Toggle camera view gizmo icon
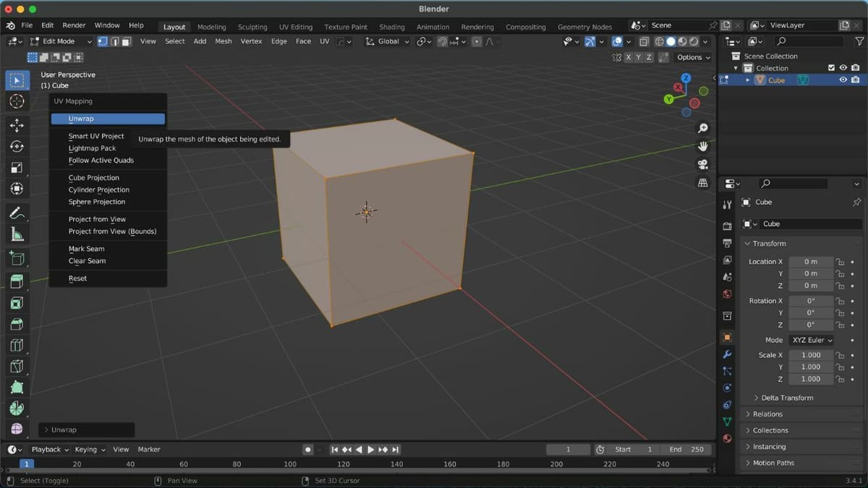 [702, 165]
